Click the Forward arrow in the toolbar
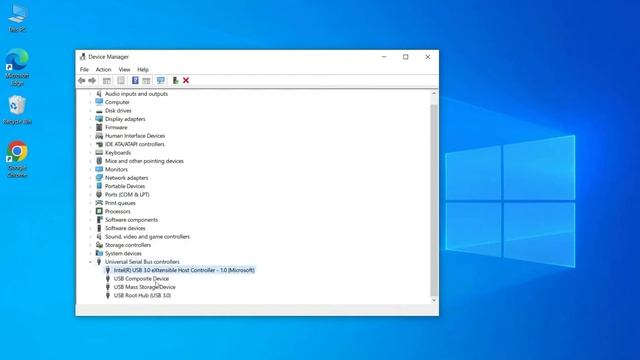Viewport: 640px width, 360px height. point(92,80)
